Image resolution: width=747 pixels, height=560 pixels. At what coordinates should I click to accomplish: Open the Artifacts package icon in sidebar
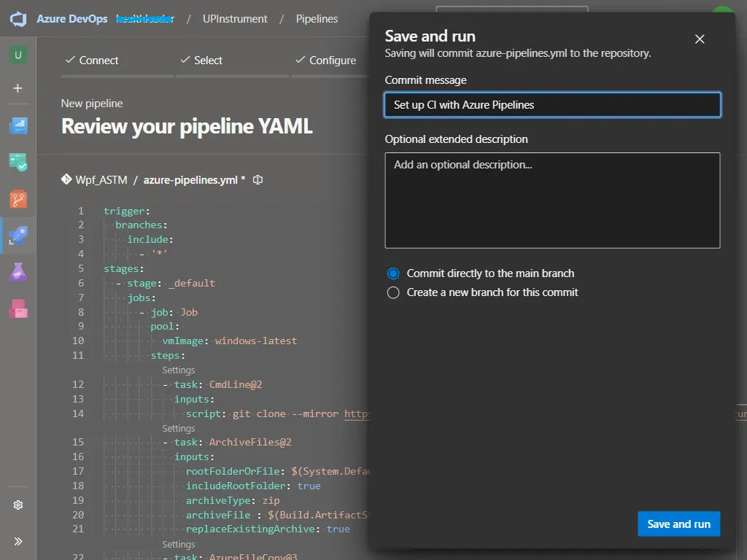[18, 308]
